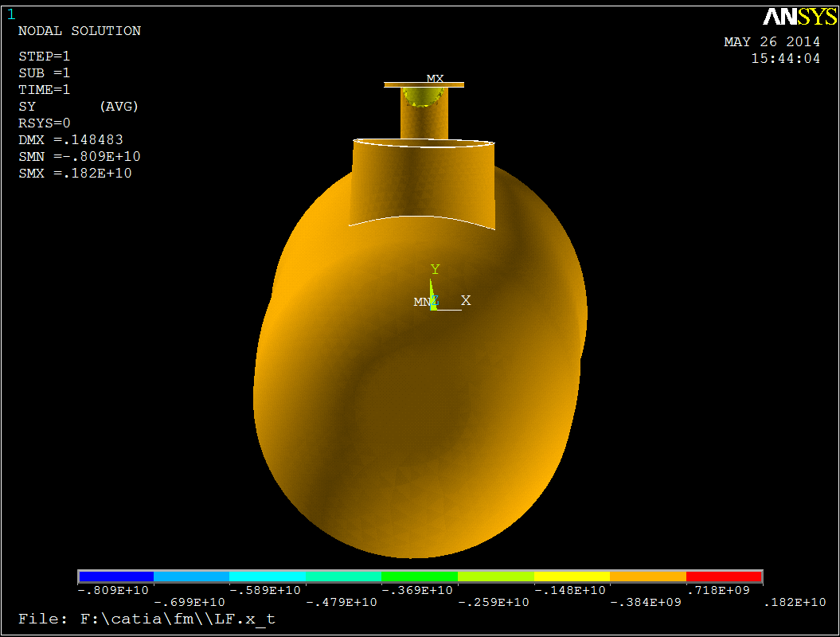Click the -.479E+10 legend value
Viewport: 840px width, 637px height.
[342, 603]
